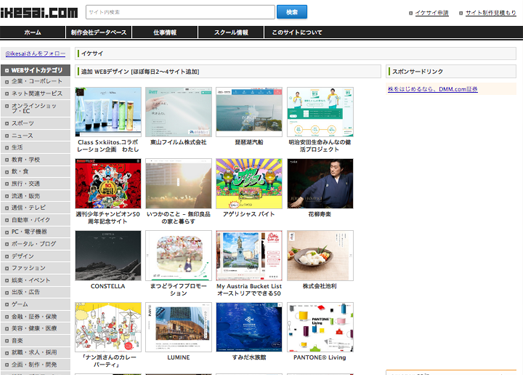523x375 pixels.
Task: Select the 金融・証券・保険 category
Action: [35, 317]
